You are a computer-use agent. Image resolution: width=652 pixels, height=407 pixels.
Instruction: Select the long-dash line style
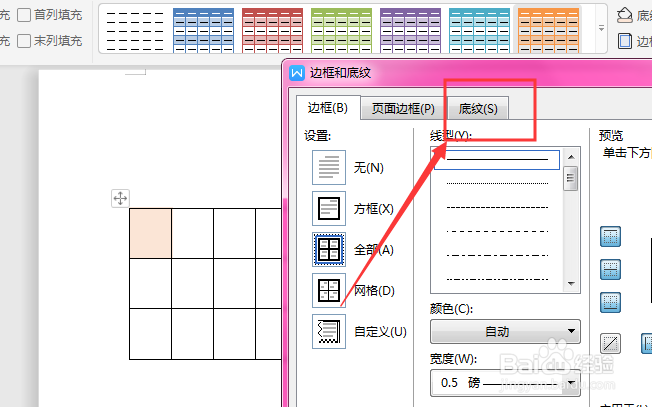click(x=497, y=231)
